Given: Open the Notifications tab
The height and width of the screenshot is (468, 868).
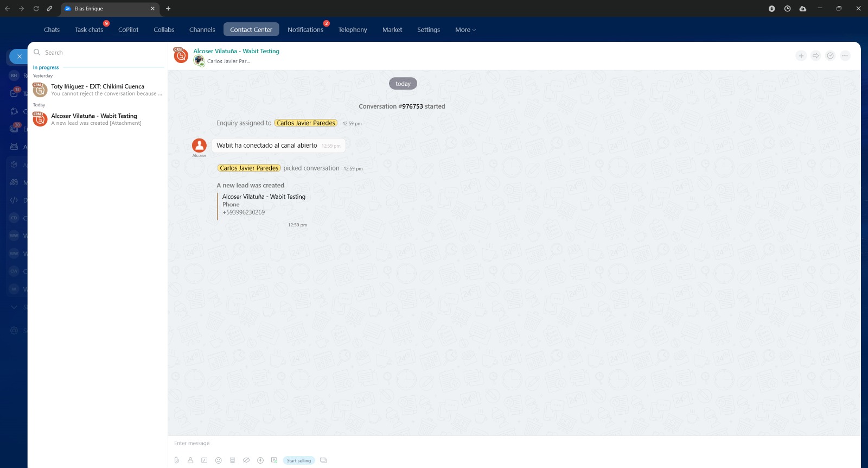Looking at the screenshot, I should (x=305, y=30).
